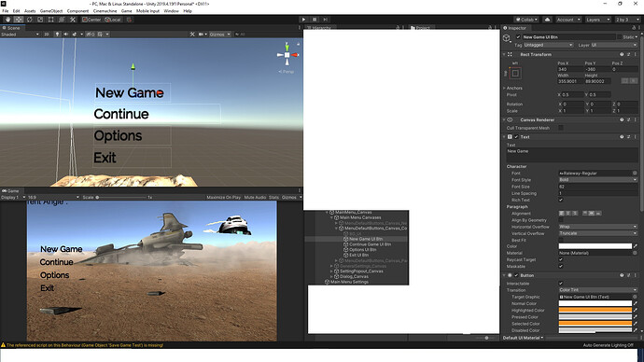Viewport: 644px width, 362px height.
Task: Click Maximize On Play button
Action: 223,198
